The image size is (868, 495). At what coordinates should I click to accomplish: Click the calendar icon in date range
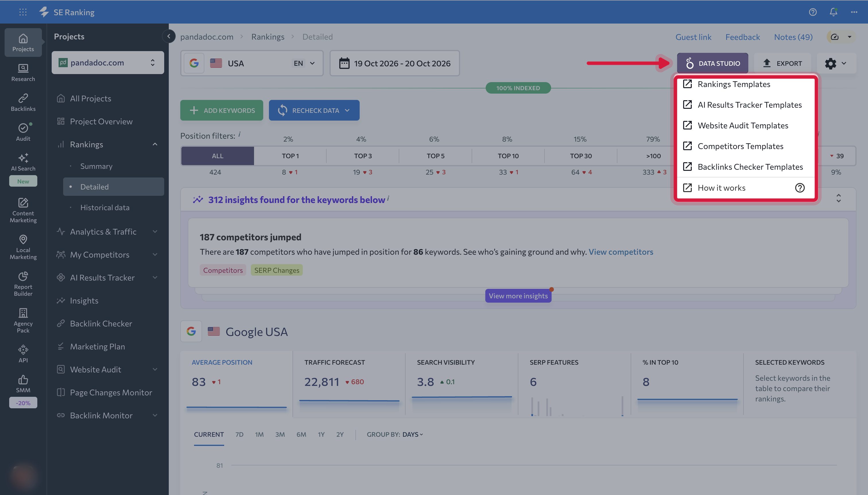click(344, 63)
